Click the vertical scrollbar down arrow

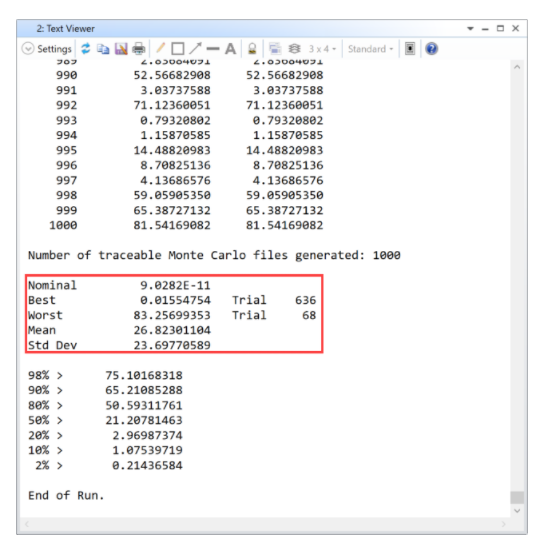tap(517, 511)
